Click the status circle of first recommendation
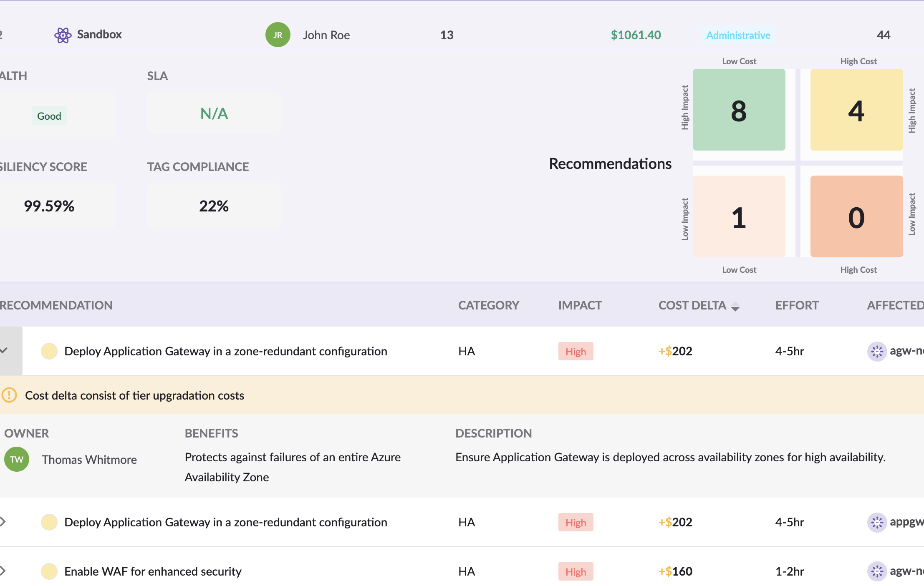The image size is (924, 586). [x=49, y=351]
